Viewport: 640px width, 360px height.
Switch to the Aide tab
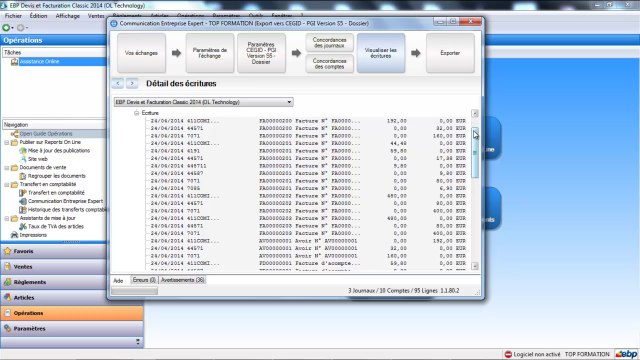[118, 280]
